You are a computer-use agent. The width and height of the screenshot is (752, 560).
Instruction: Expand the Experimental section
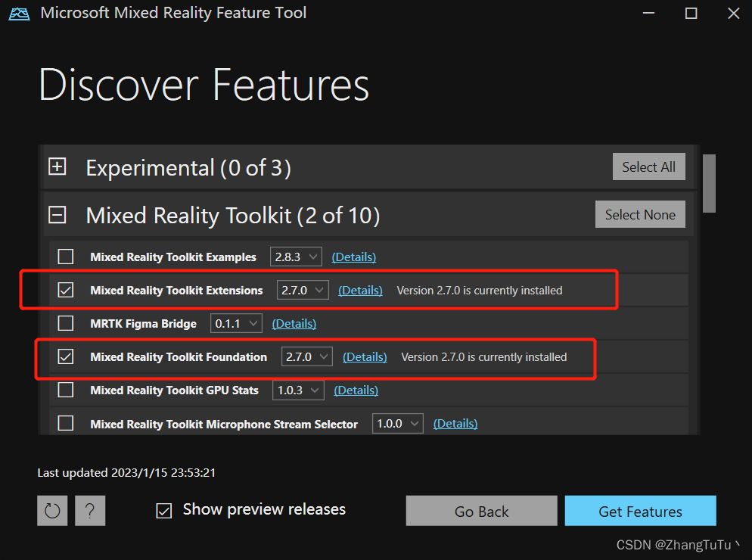click(57, 166)
